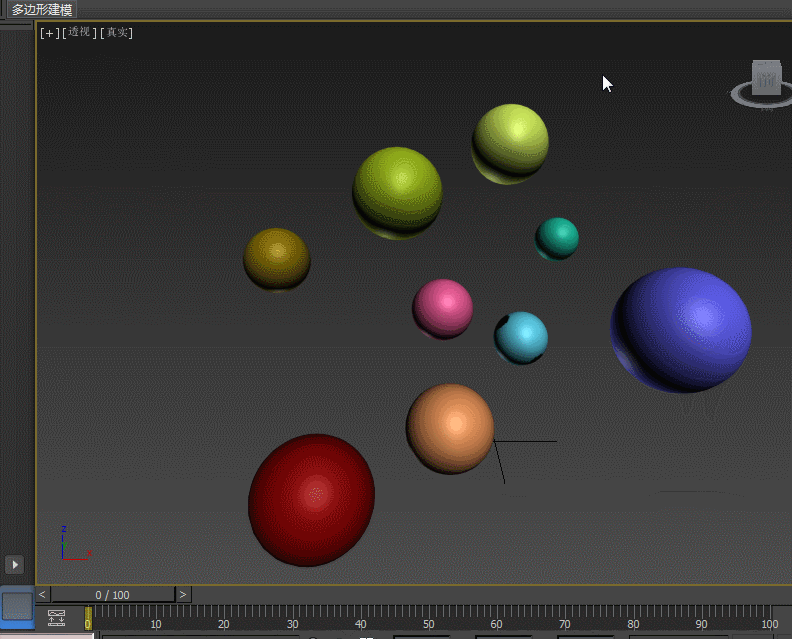Select the large red sphere
The width and height of the screenshot is (792, 639).
pyautogui.click(x=311, y=499)
